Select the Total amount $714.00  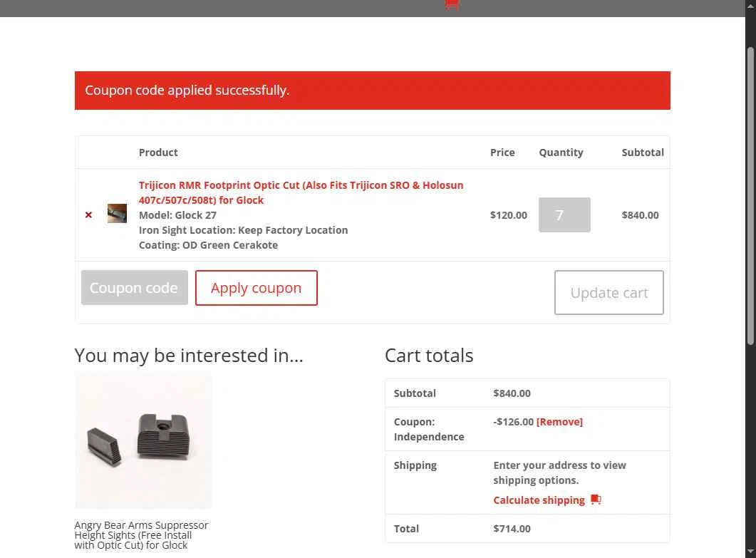point(512,529)
